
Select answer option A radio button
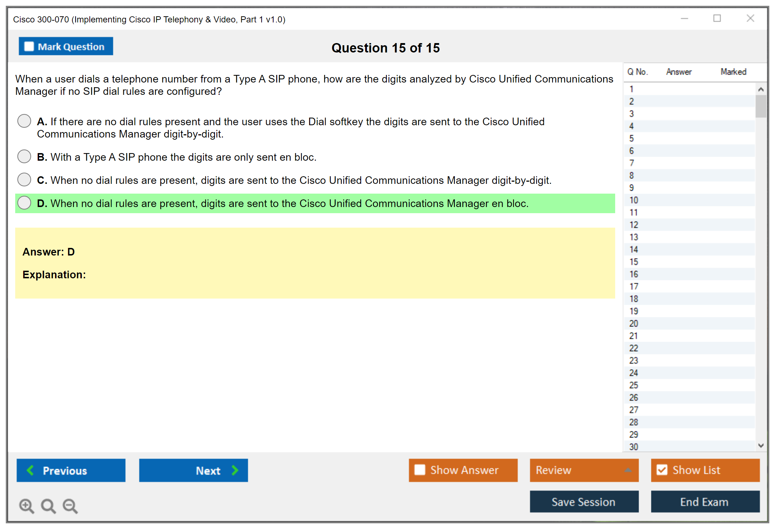[x=24, y=121]
